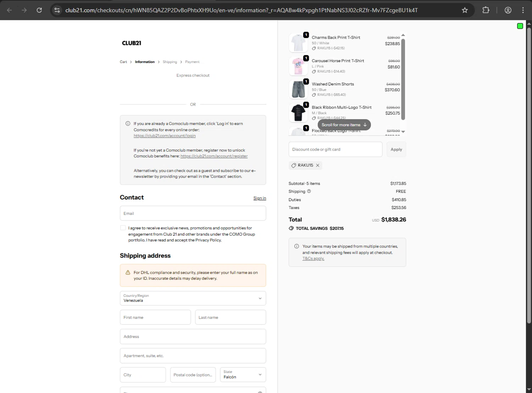Go back to previous page
The height and width of the screenshot is (393, 532).
click(10, 10)
